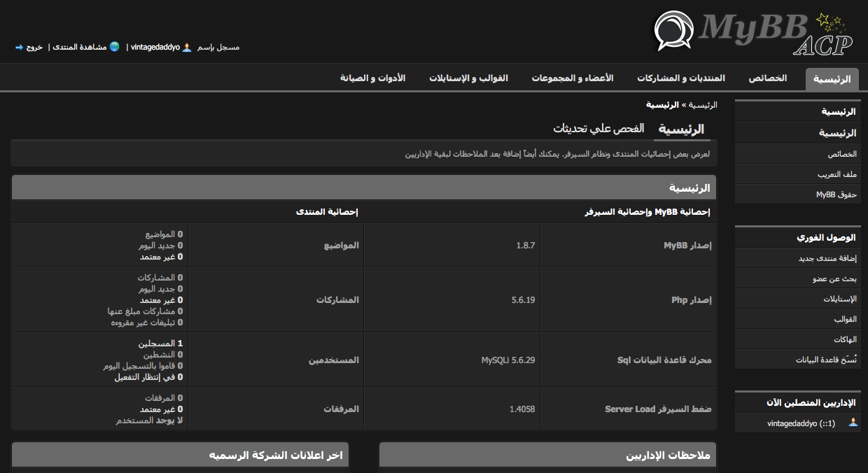Open القوالب و الإستايلات navigation tab
Image resolution: width=868 pixels, height=473 pixels.
(468, 78)
